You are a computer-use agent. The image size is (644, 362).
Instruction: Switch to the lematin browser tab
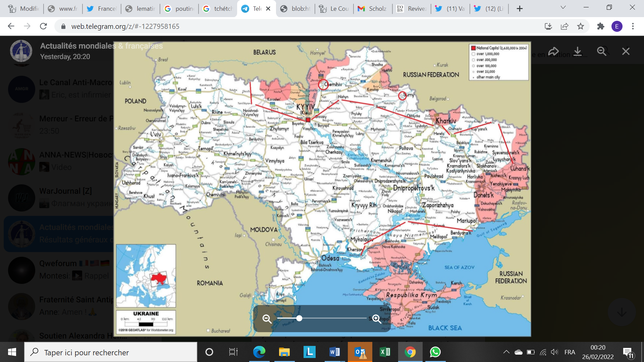coord(141,9)
